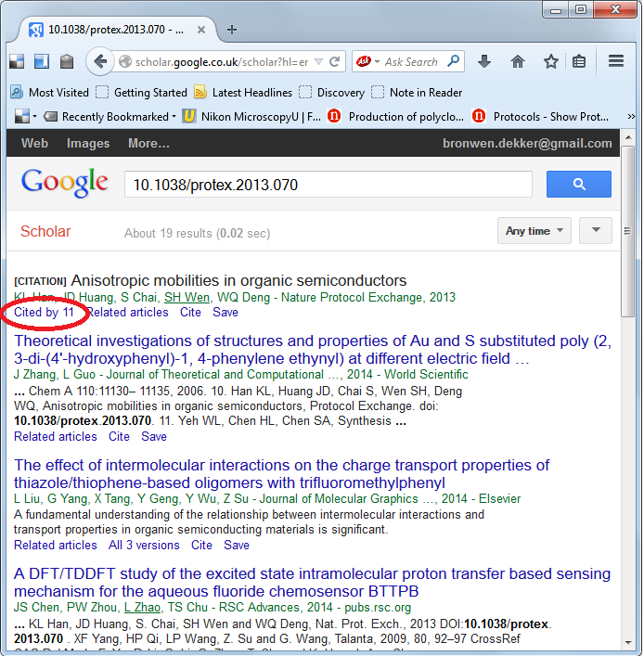Open the downloads arrow icon

tap(484, 61)
